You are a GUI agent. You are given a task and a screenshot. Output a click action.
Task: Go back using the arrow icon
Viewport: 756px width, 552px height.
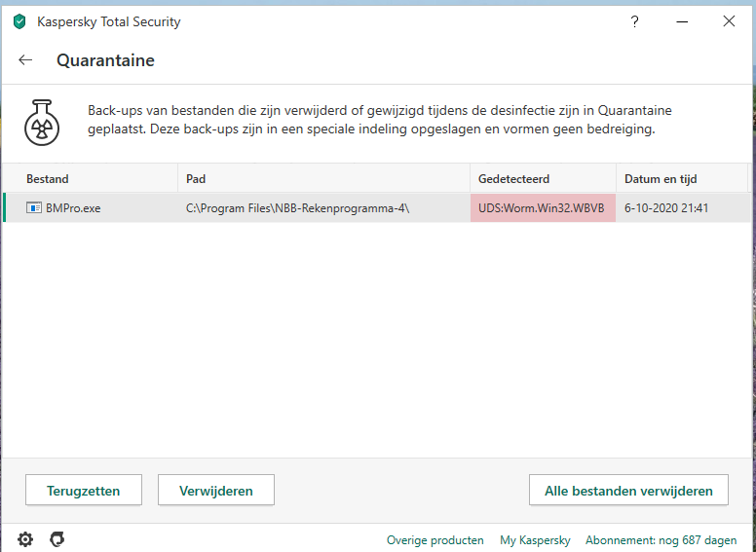pos(25,60)
